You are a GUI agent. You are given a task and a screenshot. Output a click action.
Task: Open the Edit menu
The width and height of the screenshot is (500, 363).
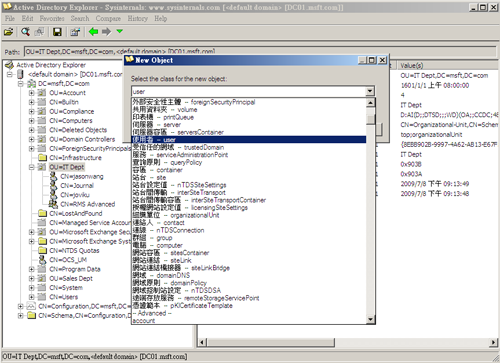pyautogui.click(x=27, y=18)
